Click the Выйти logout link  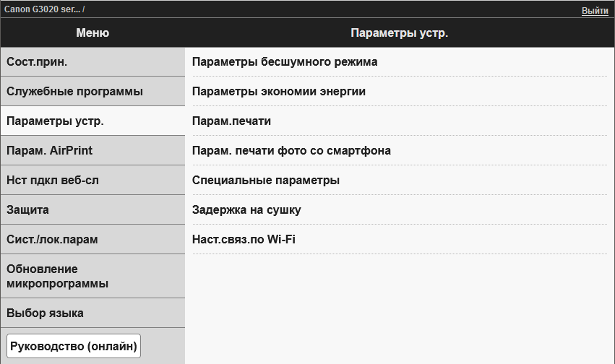click(x=594, y=11)
